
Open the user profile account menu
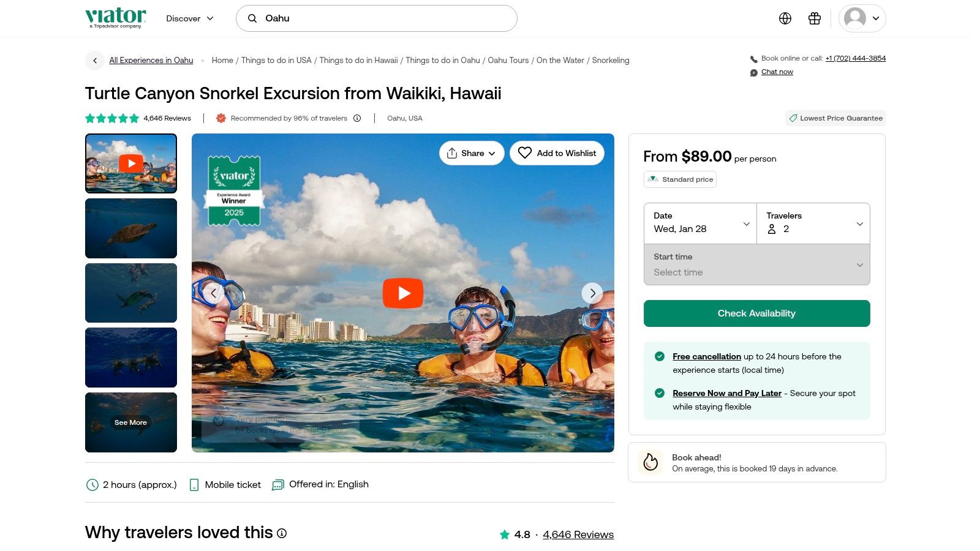[x=862, y=18]
